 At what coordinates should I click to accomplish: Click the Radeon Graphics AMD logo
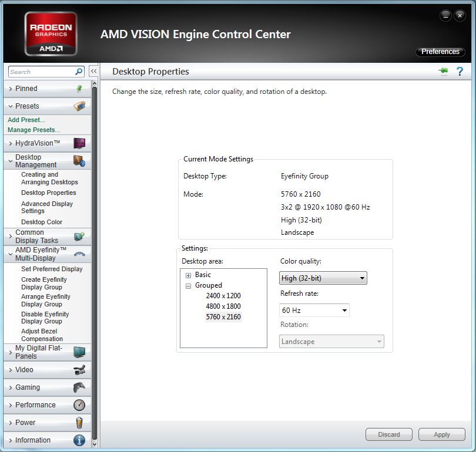coord(51,33)
